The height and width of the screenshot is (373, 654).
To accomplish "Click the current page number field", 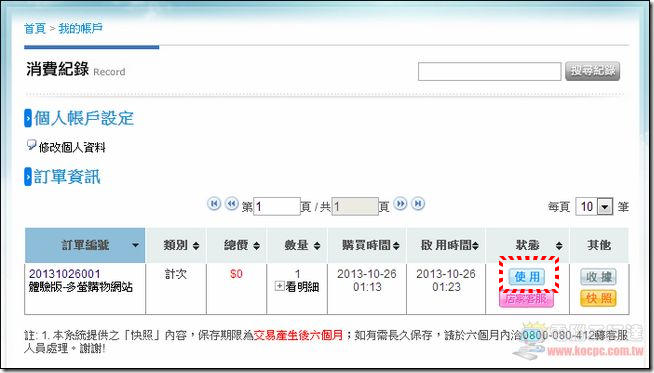I will [277, 206].
